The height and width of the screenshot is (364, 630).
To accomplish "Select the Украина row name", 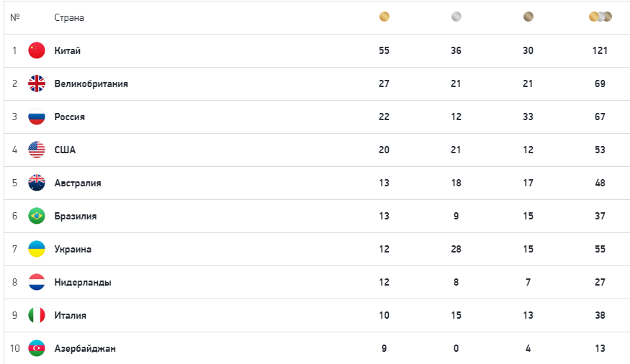I will (x=73, y=249).
